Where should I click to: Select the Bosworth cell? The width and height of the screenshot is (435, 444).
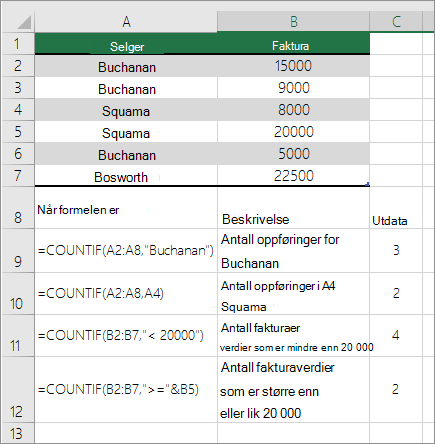[x=126, y=176]
